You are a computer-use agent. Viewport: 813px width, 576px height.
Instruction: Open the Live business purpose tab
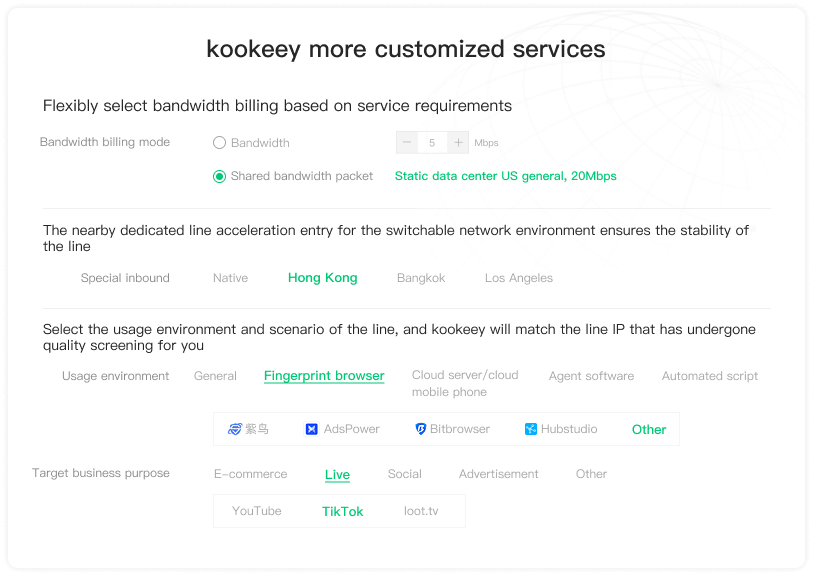[337, 475]
